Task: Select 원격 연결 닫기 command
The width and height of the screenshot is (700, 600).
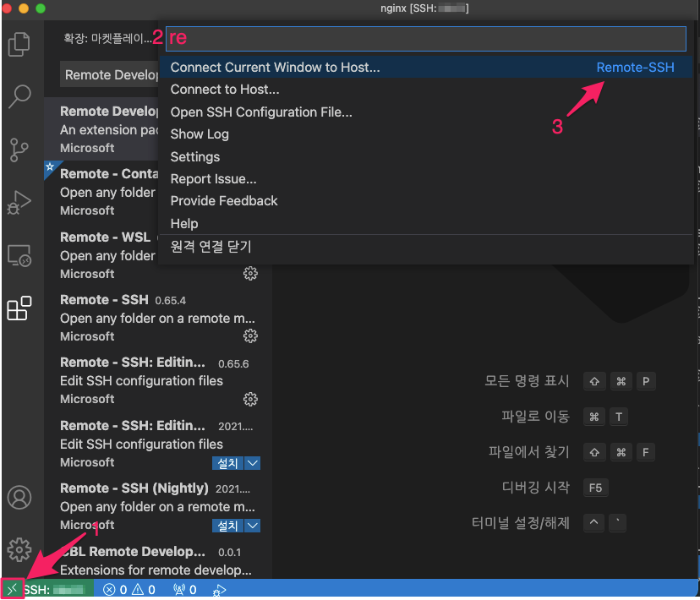Action: (x=425, y=246)
